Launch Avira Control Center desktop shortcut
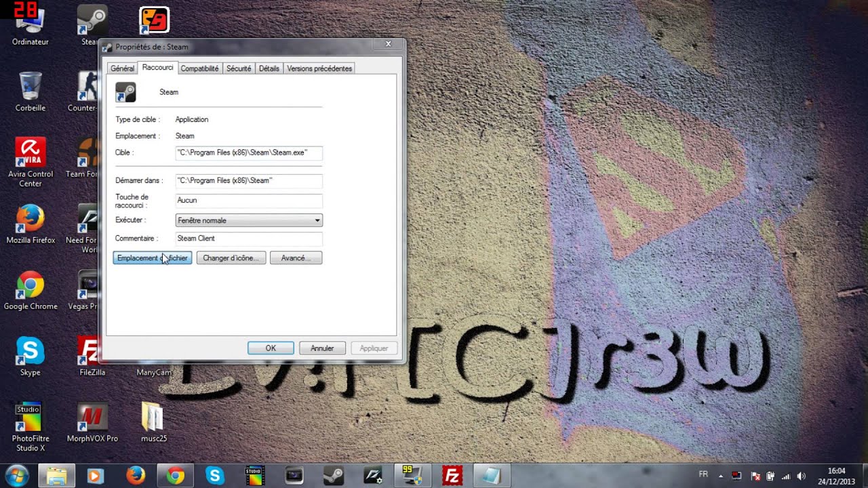The image size is (868, 488). (x=30, y=163)
